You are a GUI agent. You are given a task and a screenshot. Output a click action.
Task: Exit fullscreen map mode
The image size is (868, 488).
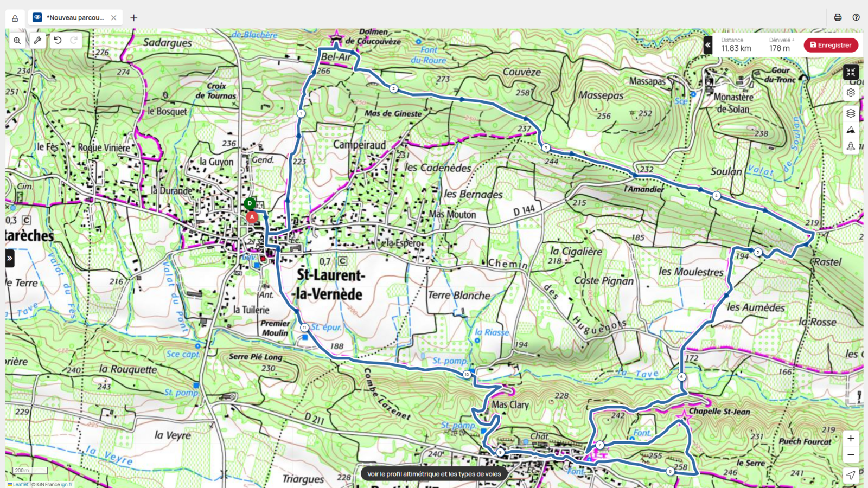851,72
